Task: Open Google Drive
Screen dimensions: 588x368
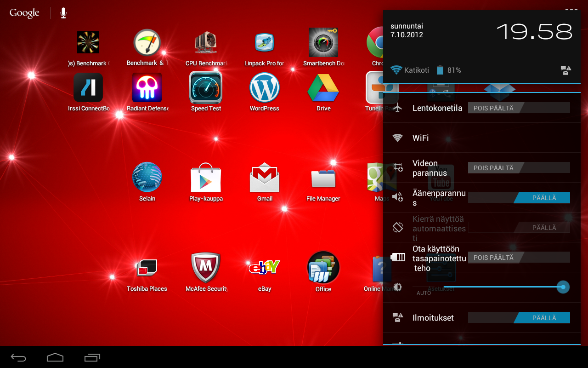Action: click(x=323, y=92)
